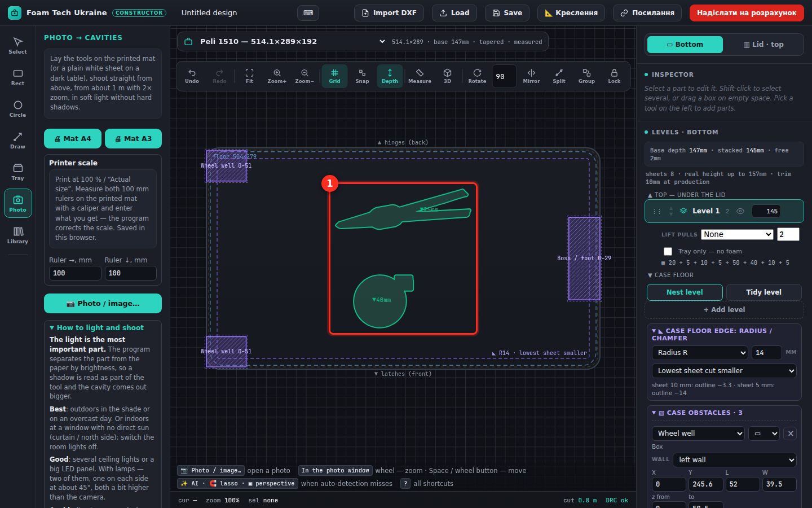Open the Measure tool
812x508 pixels.
[420, 76]
